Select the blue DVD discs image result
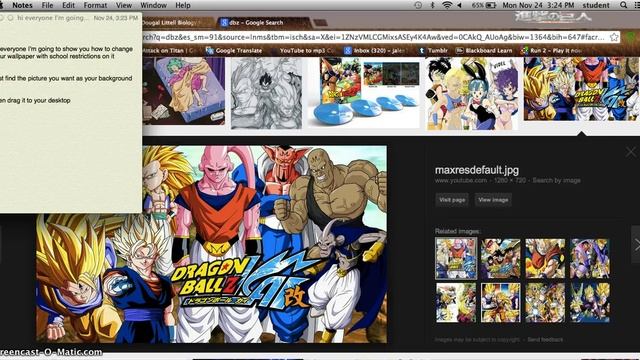 (364, 92)
